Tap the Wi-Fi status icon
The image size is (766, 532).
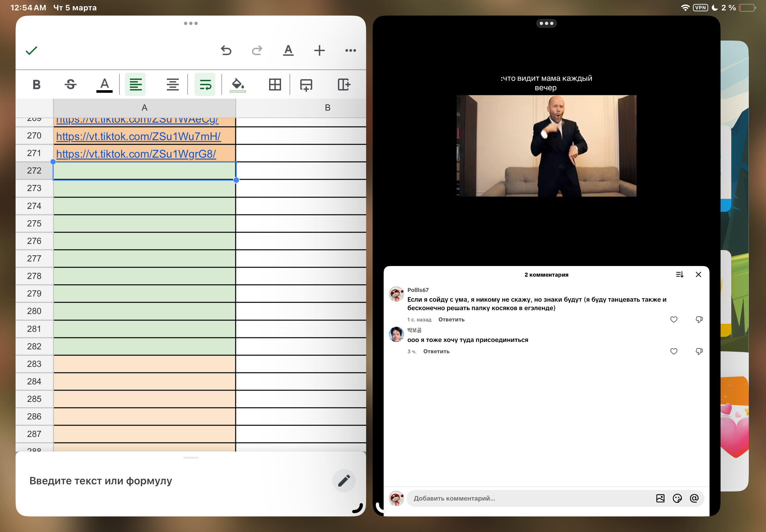click(685, 8)
